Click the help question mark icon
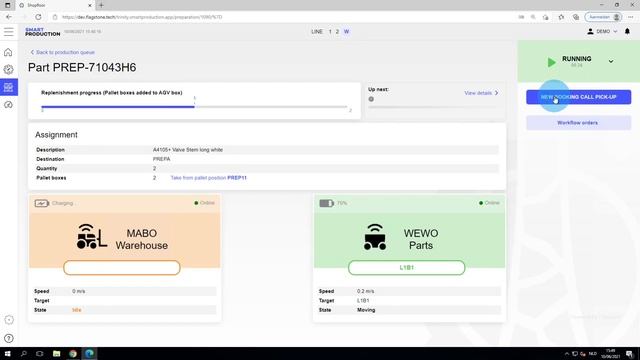Screen dimensions: 640x360 9,338
